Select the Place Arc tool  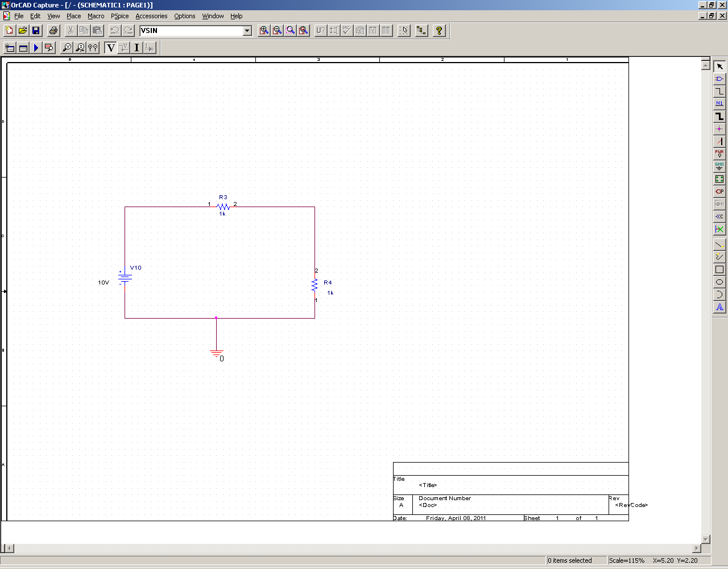(719, 295)
